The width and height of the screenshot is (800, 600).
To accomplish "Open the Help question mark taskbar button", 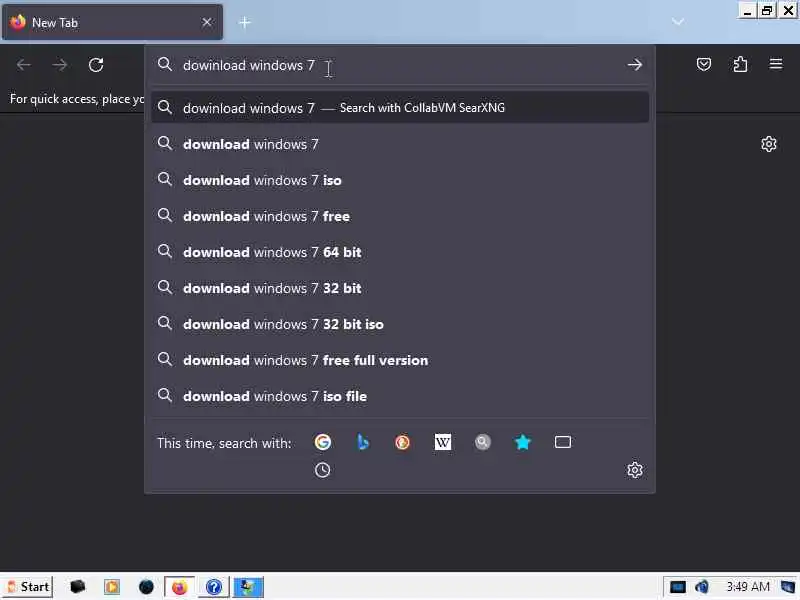I will pyautogui.click(x=214, y=587).
